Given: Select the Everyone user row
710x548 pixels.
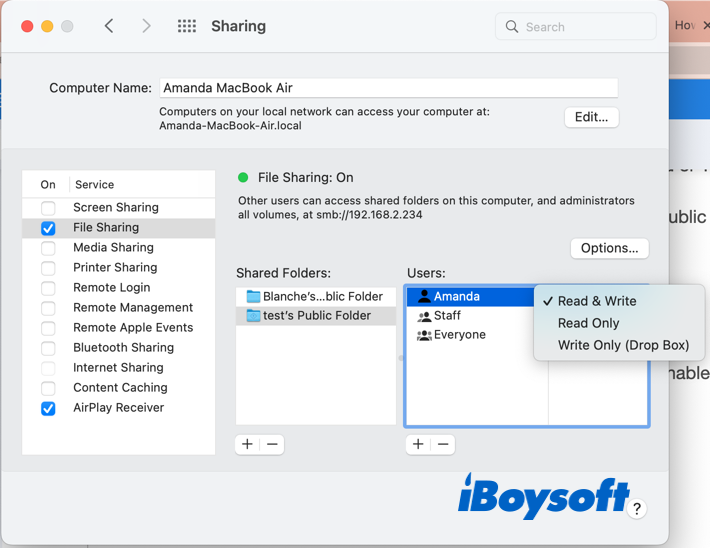Looking at the screenshot, I should tap(471, 335).
